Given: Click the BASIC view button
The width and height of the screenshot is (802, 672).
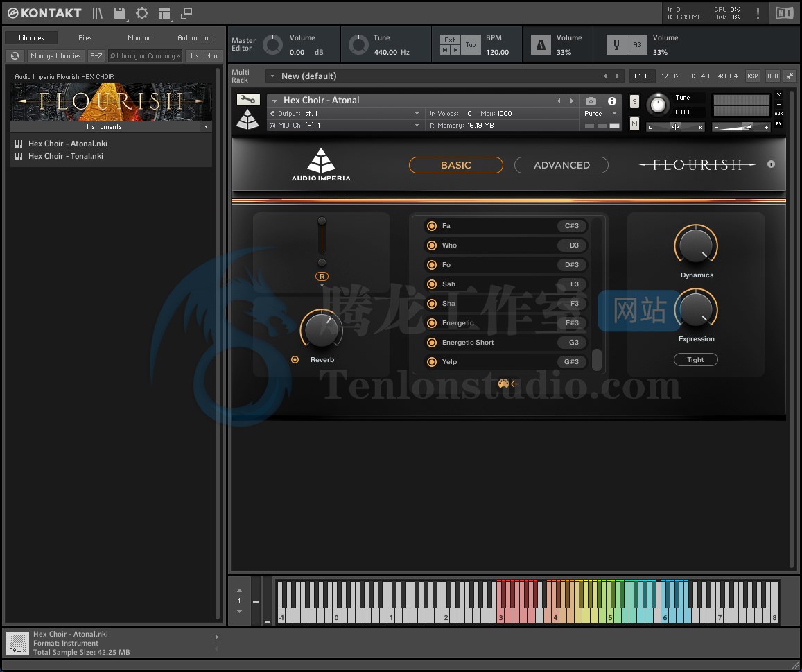Looking at the screenshot, I should pos(455,165).
